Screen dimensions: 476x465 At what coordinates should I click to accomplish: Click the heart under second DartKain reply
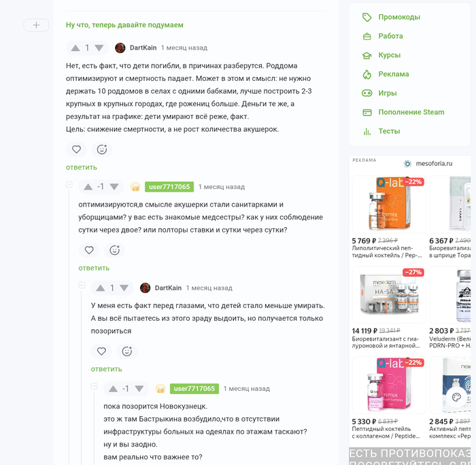101,351
